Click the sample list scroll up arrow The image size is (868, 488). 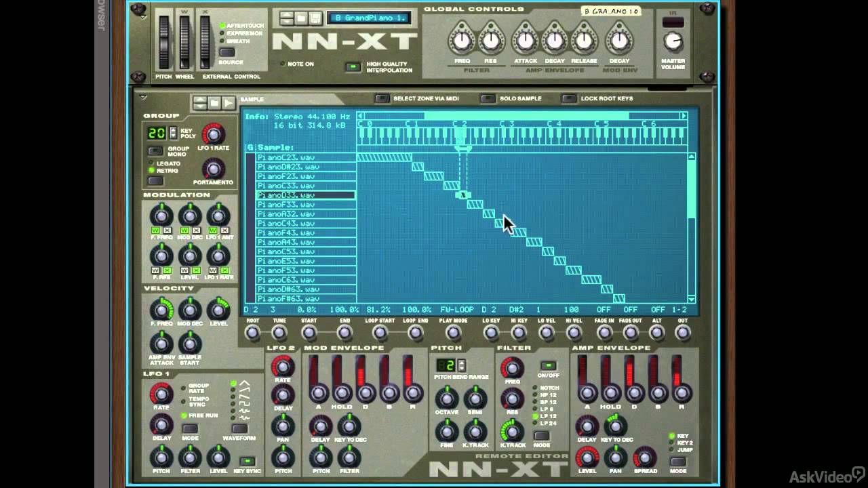coord(692,157)
